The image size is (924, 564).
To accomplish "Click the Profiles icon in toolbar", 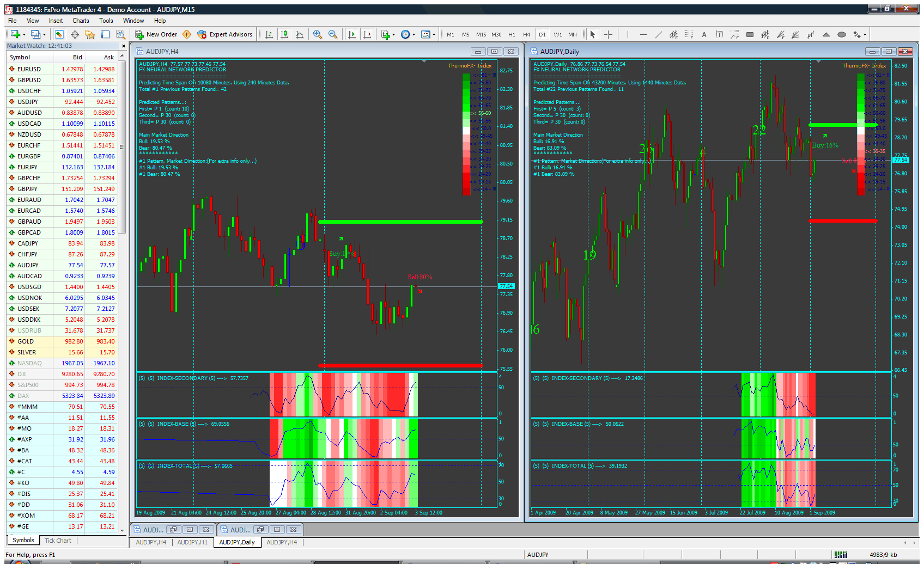I will point(35,34).
